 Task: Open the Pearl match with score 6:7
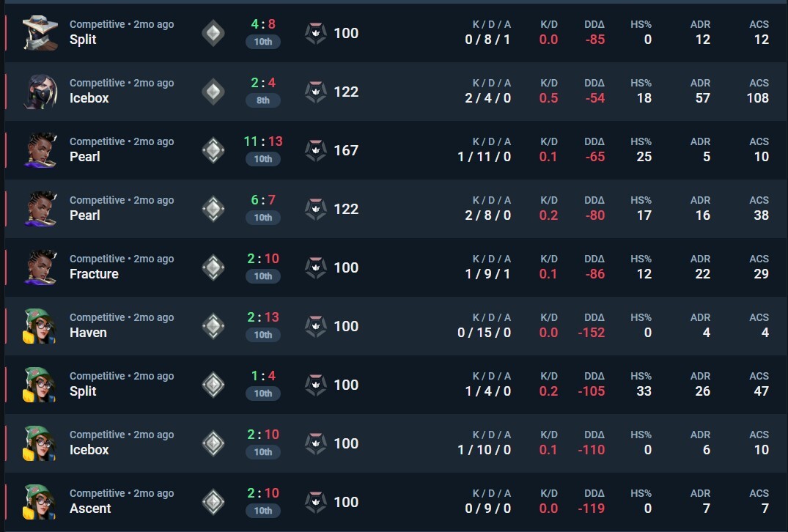(396, 209)
